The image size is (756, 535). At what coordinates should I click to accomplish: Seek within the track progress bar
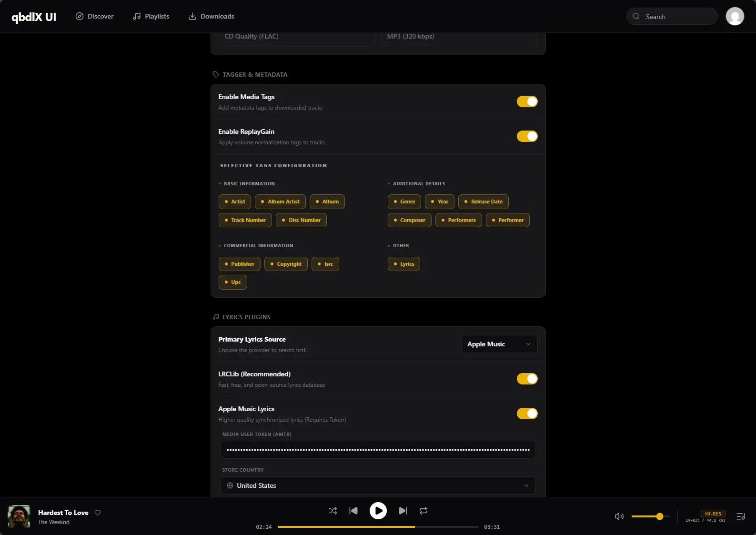point(378,527)
